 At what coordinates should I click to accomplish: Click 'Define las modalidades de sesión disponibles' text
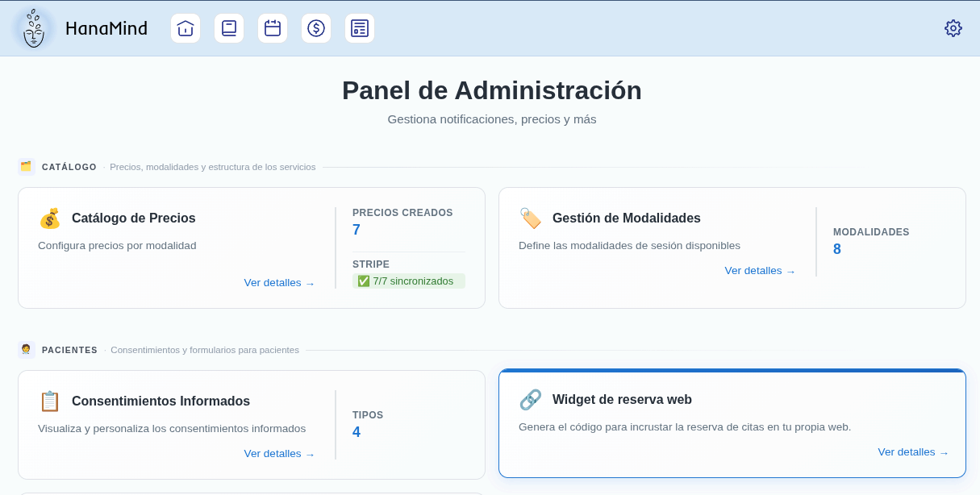[629, 246]
